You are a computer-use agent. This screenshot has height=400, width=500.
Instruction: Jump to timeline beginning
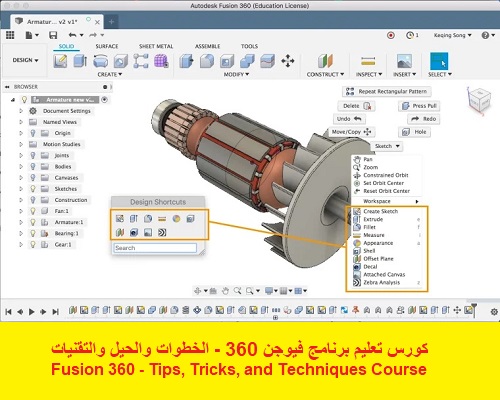(8, 312)
